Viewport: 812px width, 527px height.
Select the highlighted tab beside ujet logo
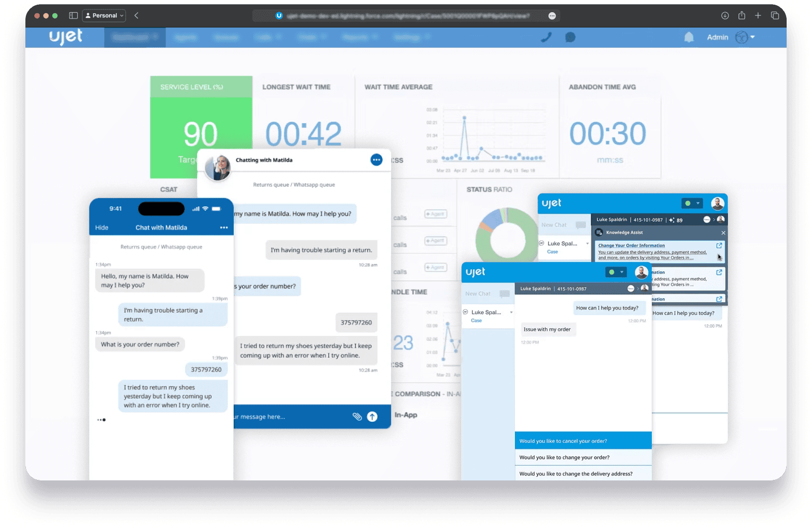click(135, 38)
